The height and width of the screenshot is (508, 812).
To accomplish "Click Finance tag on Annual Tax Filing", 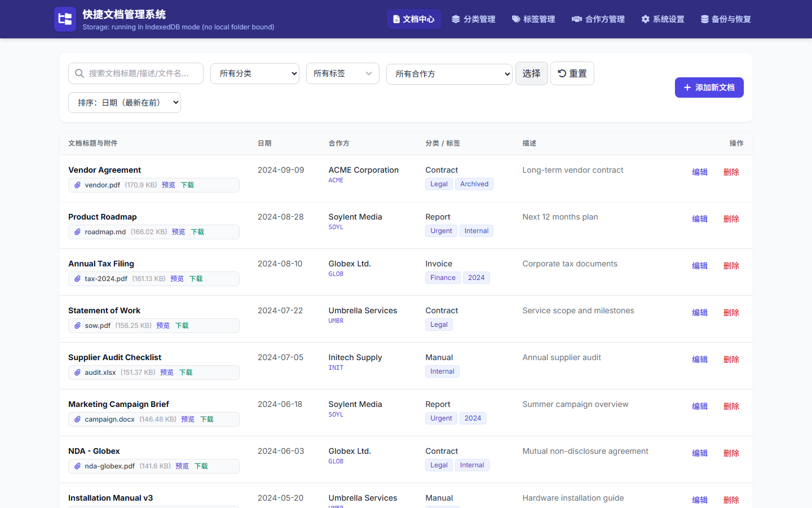I will (x=443, y=278).
